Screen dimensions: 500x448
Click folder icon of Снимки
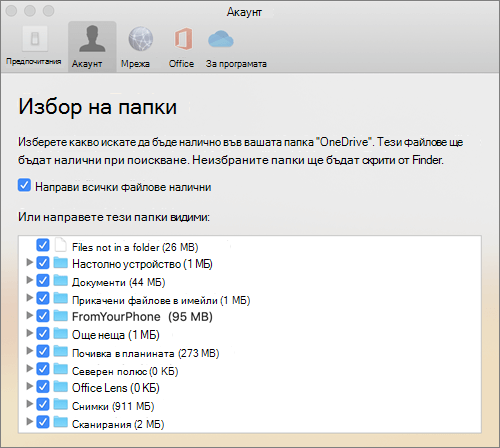61,404
